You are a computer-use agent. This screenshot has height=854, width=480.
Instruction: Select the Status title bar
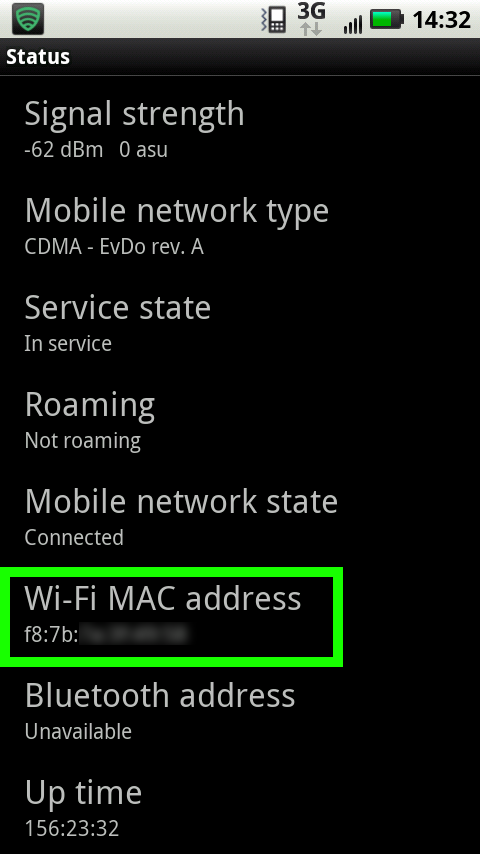(240, 57)
